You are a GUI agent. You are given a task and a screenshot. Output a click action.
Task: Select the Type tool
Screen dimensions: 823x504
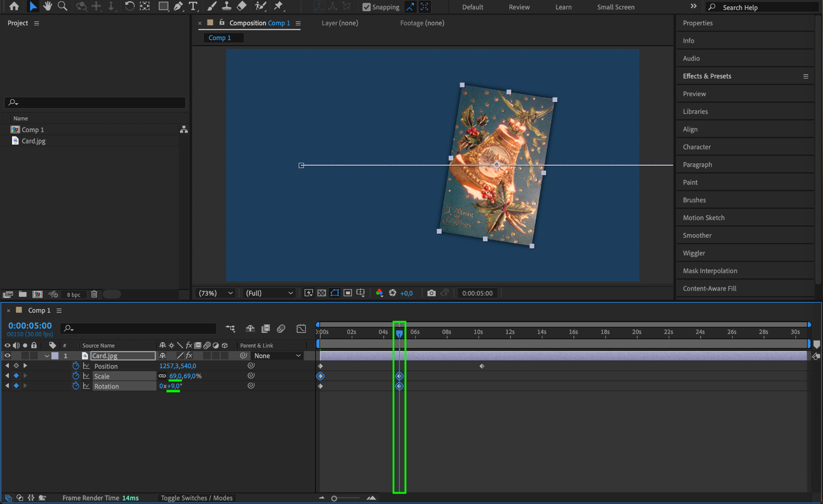point(193,6)
